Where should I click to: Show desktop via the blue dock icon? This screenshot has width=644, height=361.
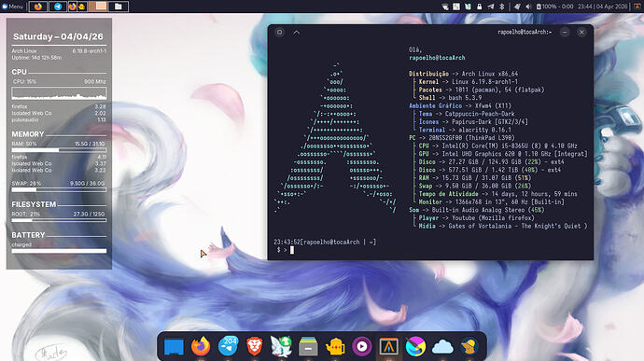(174, 347)
